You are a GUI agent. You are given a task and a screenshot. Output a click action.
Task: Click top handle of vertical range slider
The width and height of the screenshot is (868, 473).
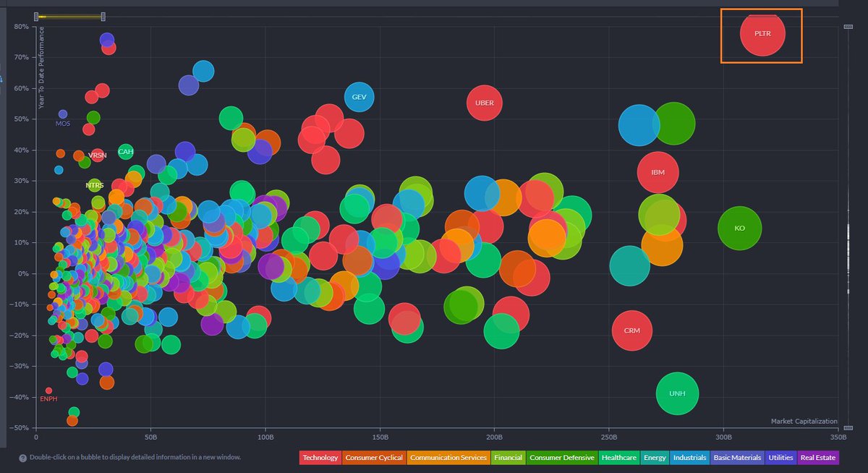pos(848,27)
